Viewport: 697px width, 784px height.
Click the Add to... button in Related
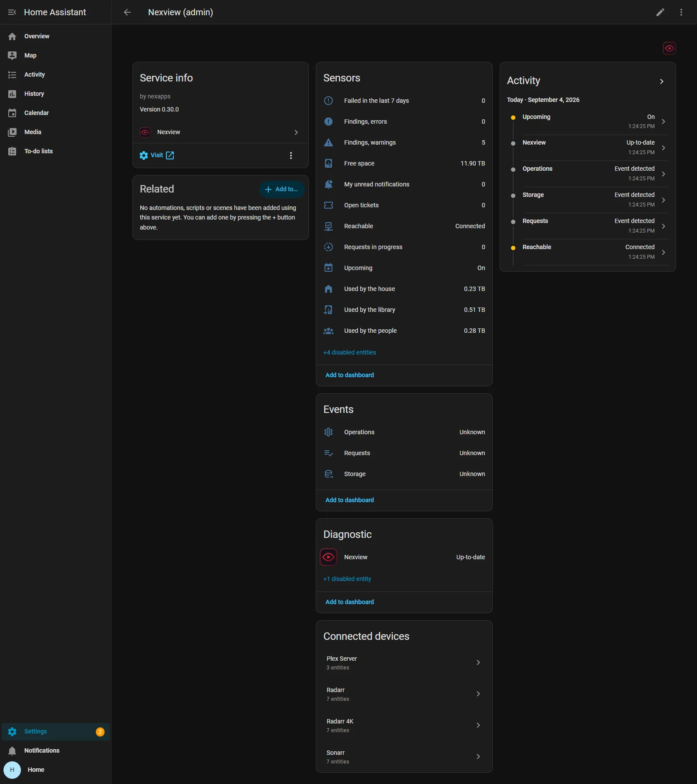pyautogui.click(x=282, y=189)
